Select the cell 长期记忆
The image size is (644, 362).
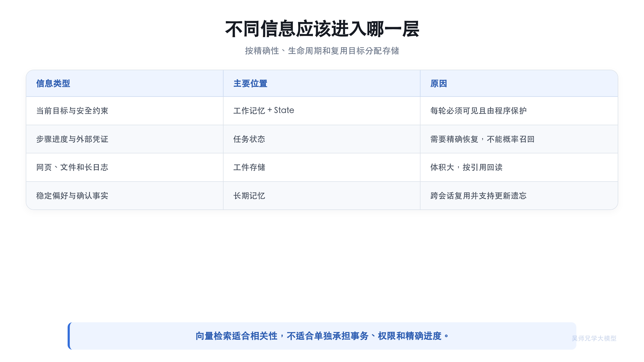(321, 196)
